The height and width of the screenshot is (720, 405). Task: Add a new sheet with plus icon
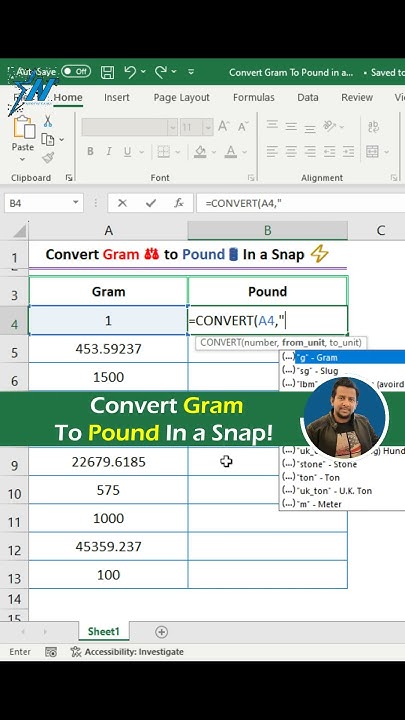[x=161, y=632]
